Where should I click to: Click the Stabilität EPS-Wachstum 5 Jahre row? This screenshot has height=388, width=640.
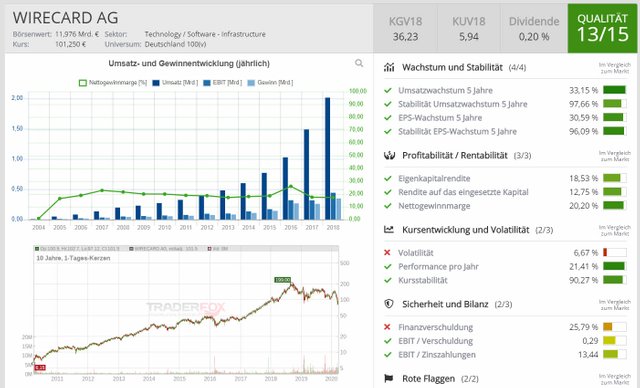[505, 131]
